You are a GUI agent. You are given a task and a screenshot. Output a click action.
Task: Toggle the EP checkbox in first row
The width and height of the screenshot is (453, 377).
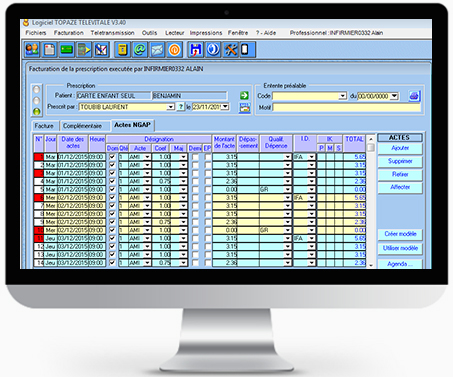[208, 157]
